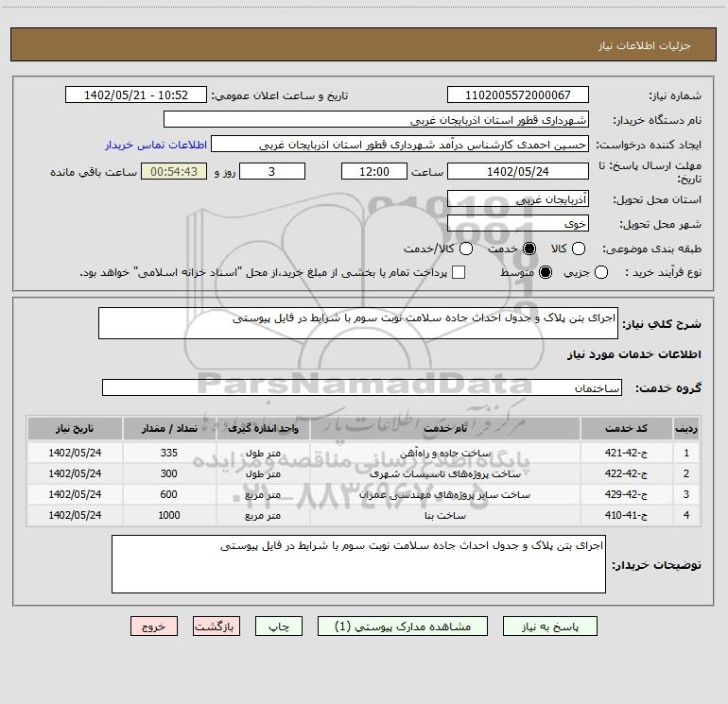728x704 pixels.
Task: Click quantity cell 300
Action: [x=169, y=473]
